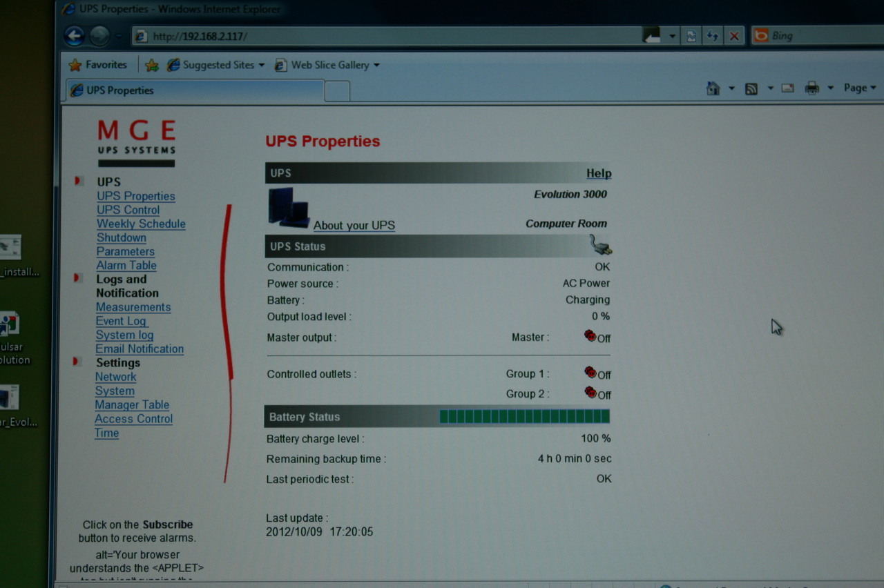This screenshot has height=588, width=884.
Task: Click the 100 % battery charge value
Action: click(596, 438)
